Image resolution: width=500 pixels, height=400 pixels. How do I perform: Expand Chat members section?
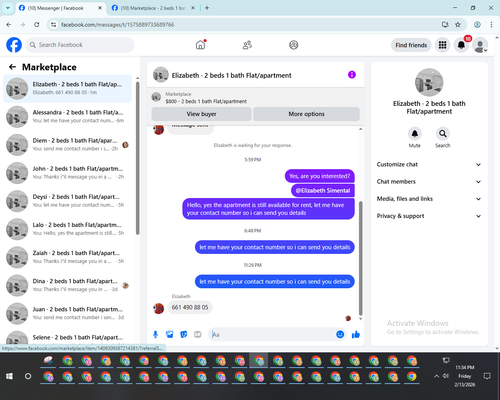(429, 182)
